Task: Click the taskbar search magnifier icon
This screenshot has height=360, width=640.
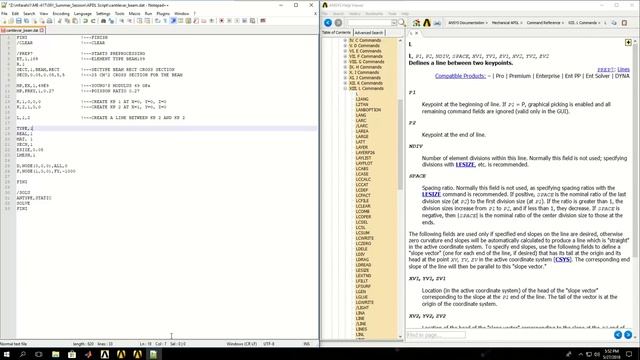Action: [x=22, y=354]
